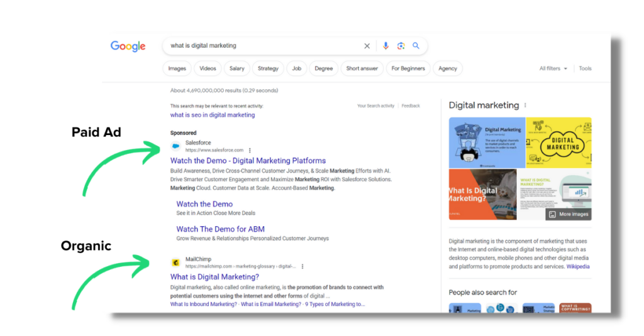Select the Strategy filter chip
644x336 pixels.
click(x=268, y=68)
